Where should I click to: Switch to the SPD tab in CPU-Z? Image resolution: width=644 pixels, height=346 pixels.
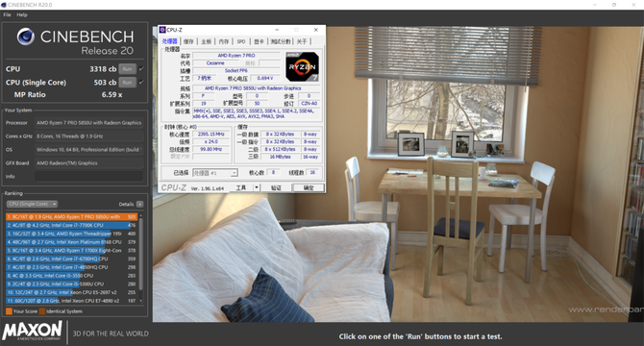[x=241, y=41]
